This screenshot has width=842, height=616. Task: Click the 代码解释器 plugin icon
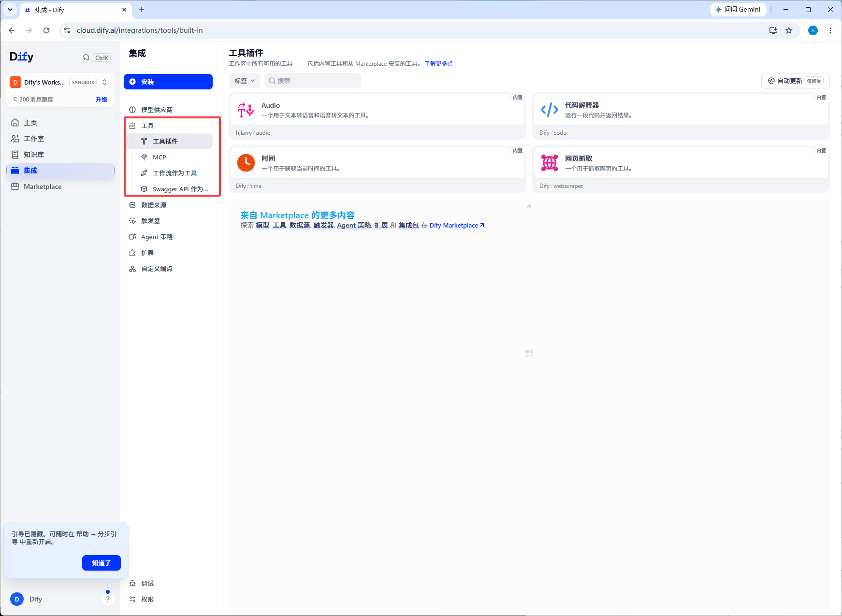click(x=550, y=110)
